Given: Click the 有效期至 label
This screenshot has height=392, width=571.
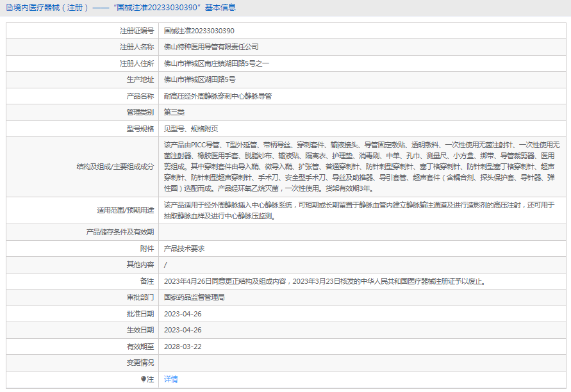Looking at the screenshot, I should click(140, 347).
